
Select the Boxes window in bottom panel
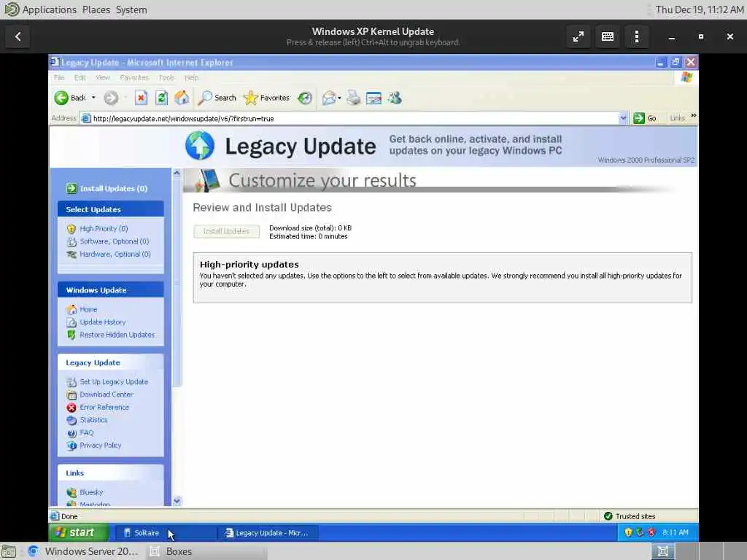tap(206, 551)
